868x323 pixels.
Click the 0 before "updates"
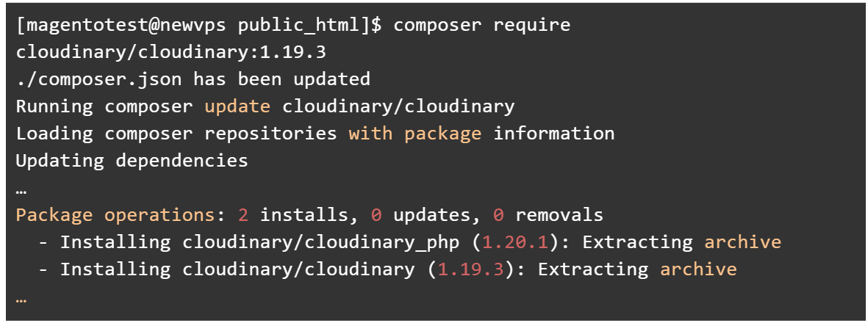[x=376, y=215]
